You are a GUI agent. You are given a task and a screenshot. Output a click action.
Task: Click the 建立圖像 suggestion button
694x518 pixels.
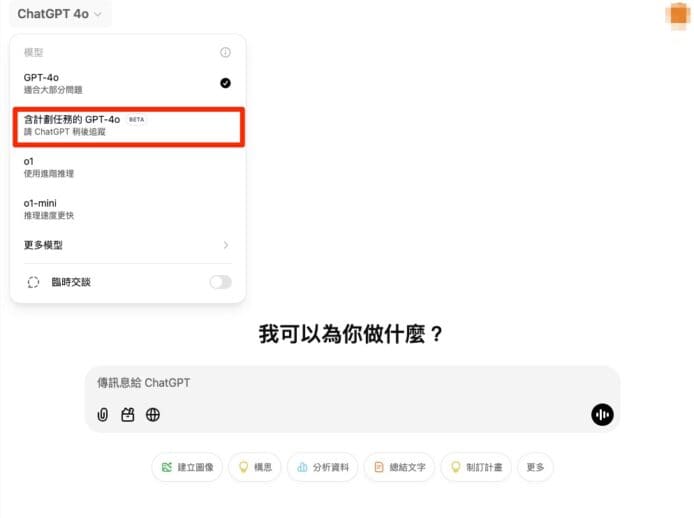187,467
